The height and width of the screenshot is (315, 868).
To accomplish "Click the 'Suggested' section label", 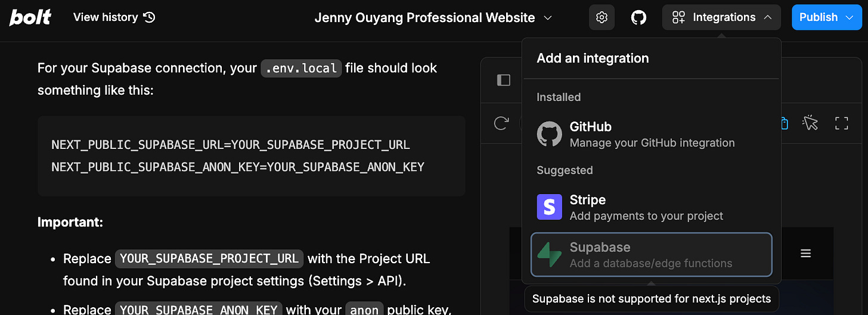I will [565, 170].
